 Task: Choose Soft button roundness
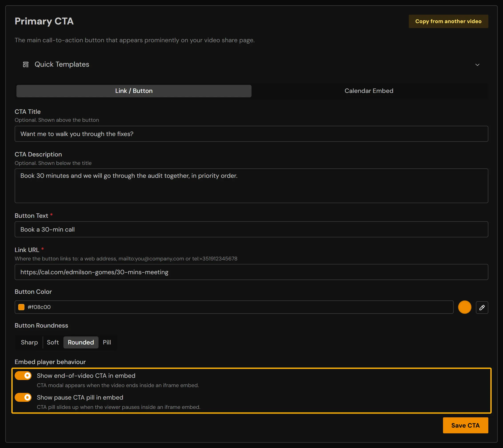pyautogui.click(x=53, y=342)
